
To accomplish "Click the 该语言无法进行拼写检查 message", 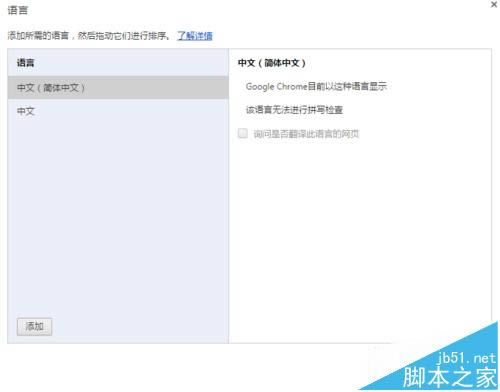I will tap(294, 110).
